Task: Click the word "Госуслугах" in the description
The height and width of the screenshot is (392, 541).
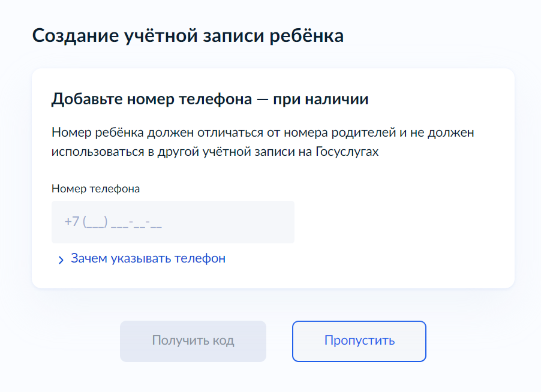Action: point(347,152)
